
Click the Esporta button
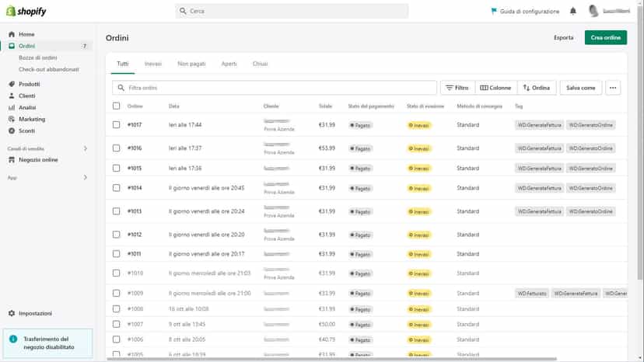[x=563, y=37]
